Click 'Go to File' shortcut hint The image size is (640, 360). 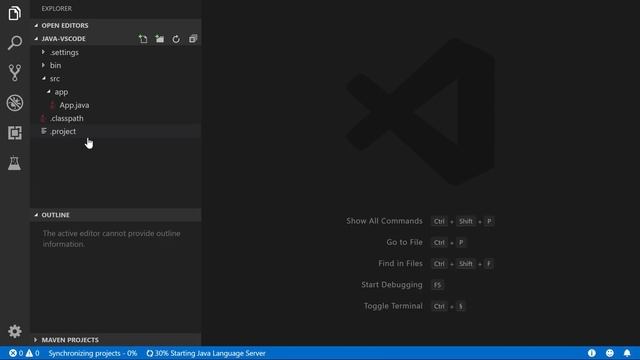(x=404, y=242)
